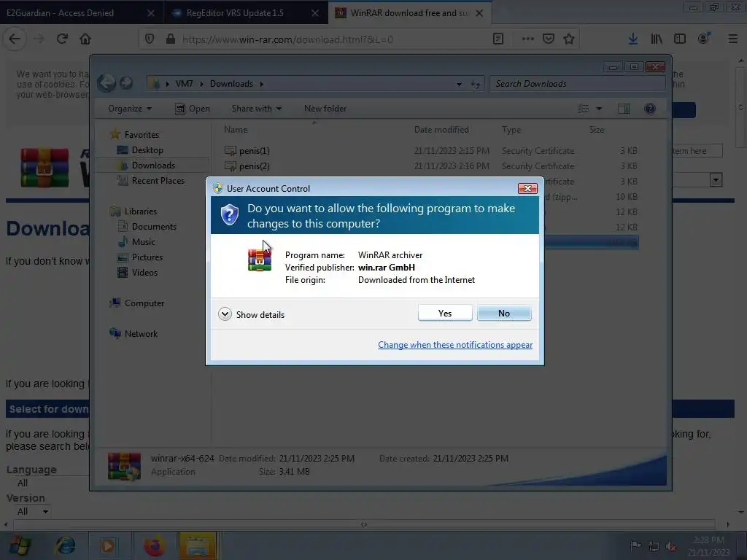Save page to Pocket
The width and height of the screenshot is (747, 560).
549,39
